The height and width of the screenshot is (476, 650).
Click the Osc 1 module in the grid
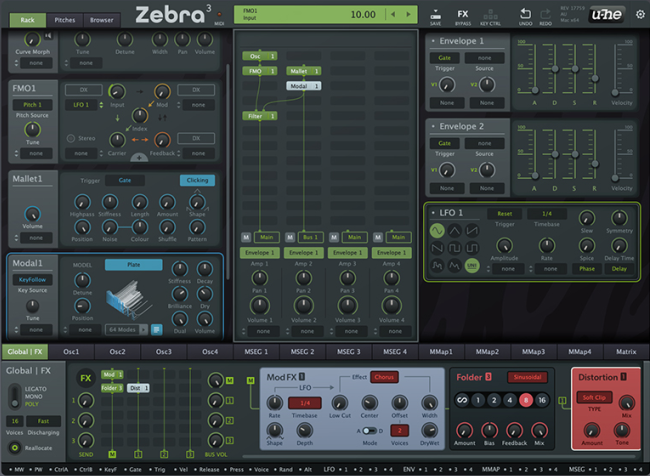coord(260,56)
